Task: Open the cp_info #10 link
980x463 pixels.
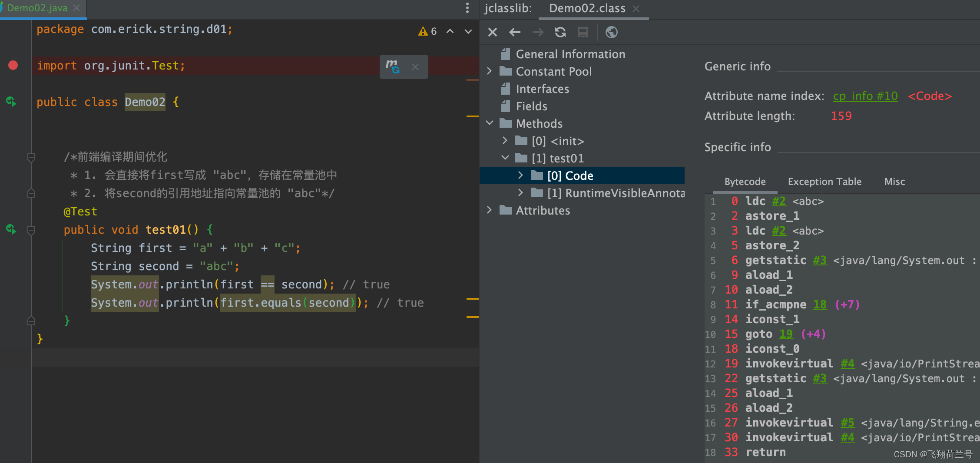Action: coord(865,96)
